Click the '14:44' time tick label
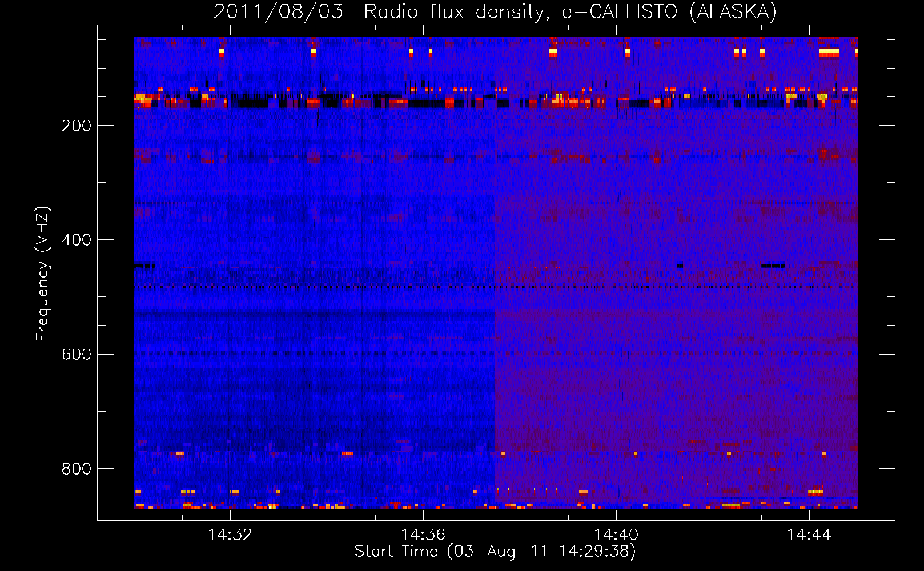 tap(809, 534)
